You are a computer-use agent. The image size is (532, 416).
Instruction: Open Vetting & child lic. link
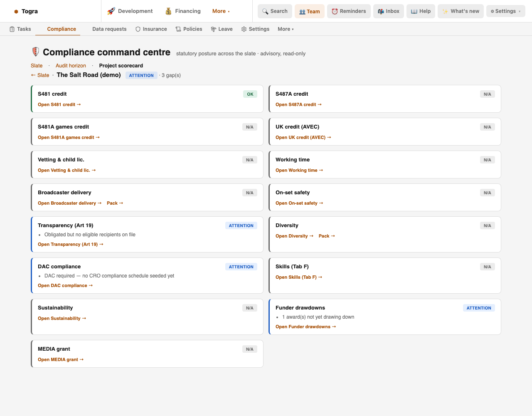(67, 171)
